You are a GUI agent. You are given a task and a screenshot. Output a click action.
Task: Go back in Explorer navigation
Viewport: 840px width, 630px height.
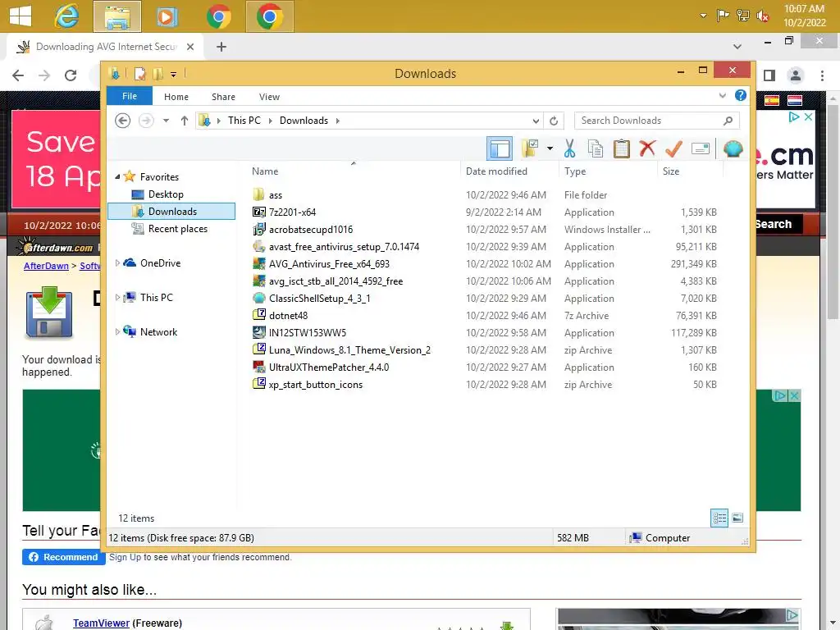point(123,121)
